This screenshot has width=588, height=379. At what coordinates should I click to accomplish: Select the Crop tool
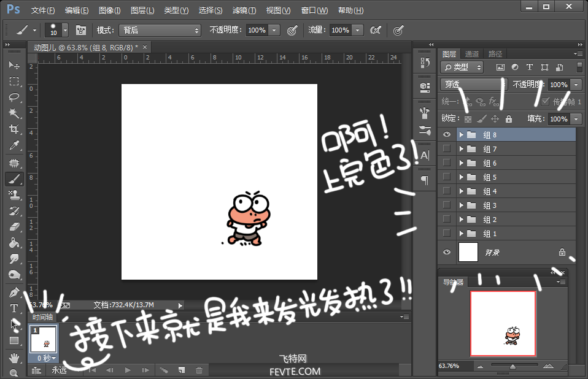coord(14,129)
